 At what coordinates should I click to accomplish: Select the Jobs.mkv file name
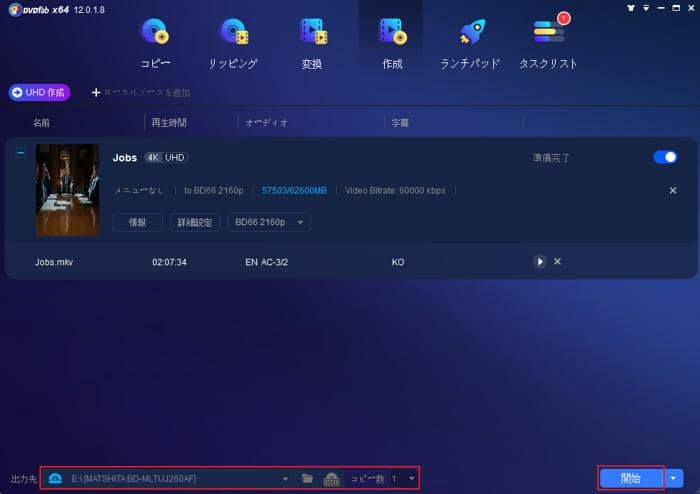(54, 262)
